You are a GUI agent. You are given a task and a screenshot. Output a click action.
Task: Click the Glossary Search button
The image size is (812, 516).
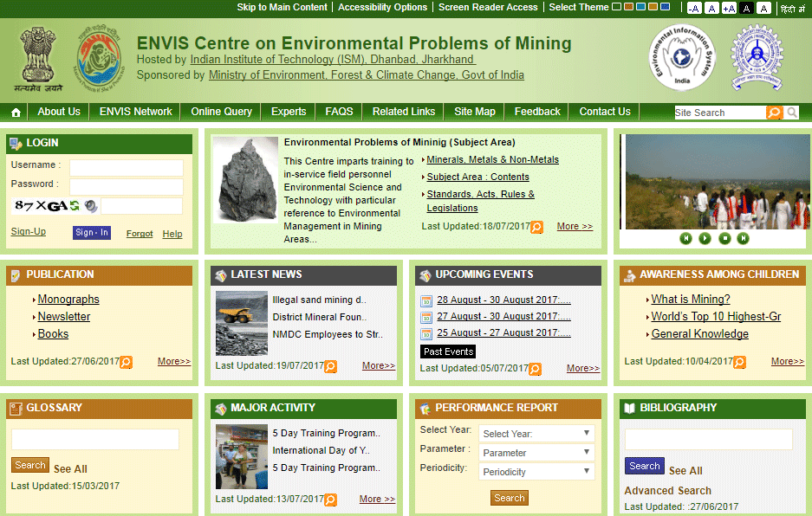pyautogui.click(x=30, y=465)
